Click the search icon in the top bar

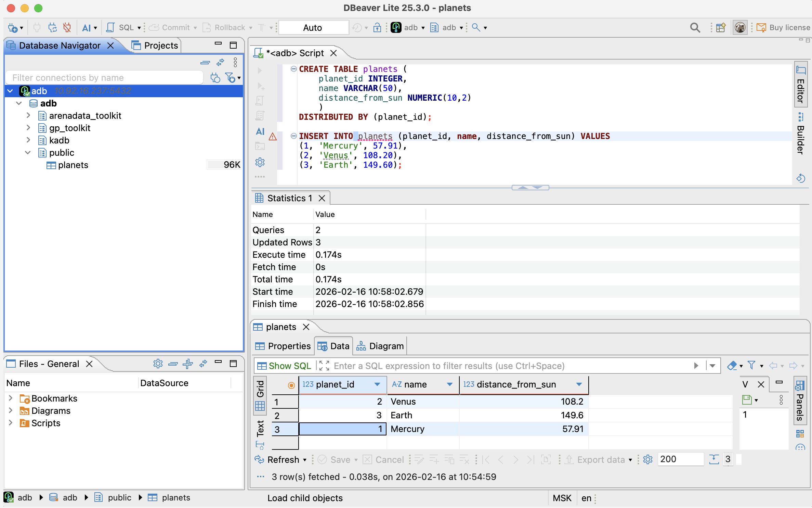point(695,27)
